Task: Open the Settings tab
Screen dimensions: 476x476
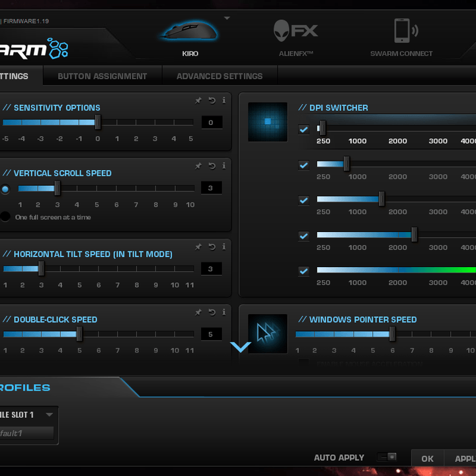Action: point(20,76)
